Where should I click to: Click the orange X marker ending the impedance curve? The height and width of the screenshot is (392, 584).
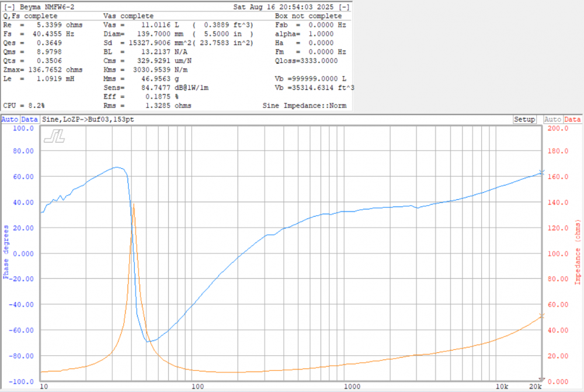pyautogui.click(x=541, y=315)
